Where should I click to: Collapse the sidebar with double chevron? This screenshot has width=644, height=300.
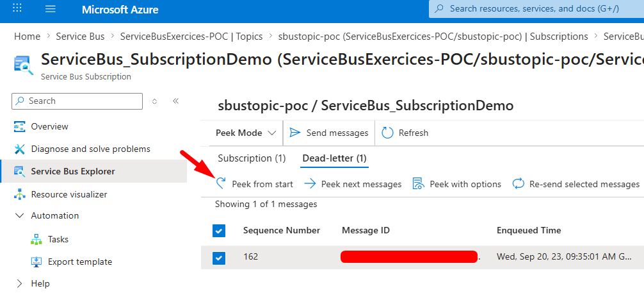176,101
